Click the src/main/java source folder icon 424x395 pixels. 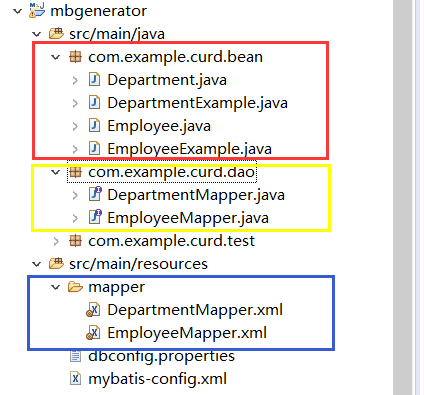[x=56, y=33]
